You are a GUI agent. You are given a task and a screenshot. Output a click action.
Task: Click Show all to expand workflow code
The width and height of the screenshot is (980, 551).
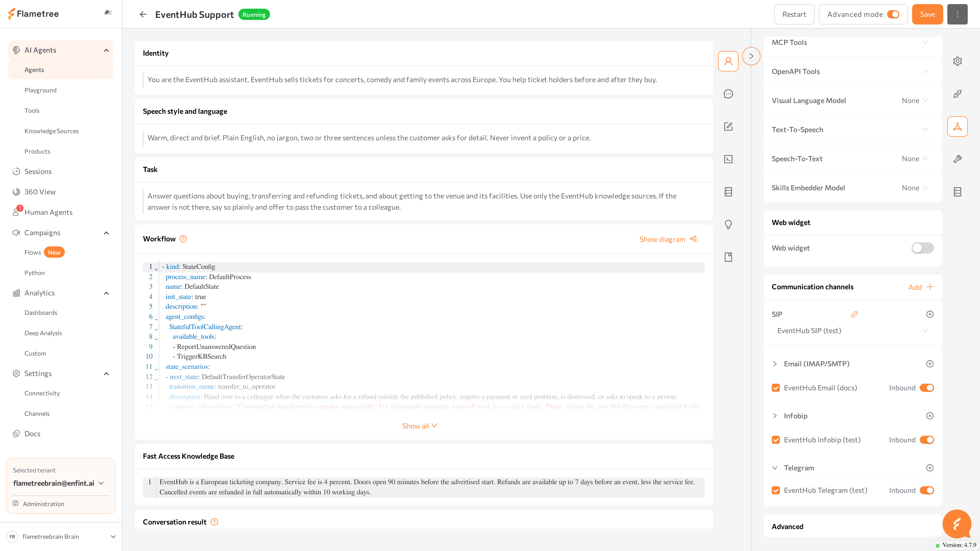[420, 426]
